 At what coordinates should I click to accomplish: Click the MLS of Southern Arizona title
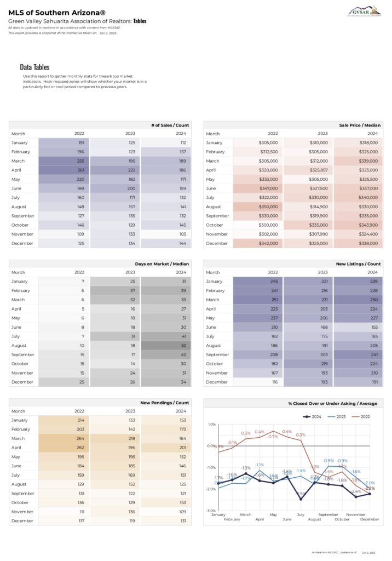tap(57, 13)
